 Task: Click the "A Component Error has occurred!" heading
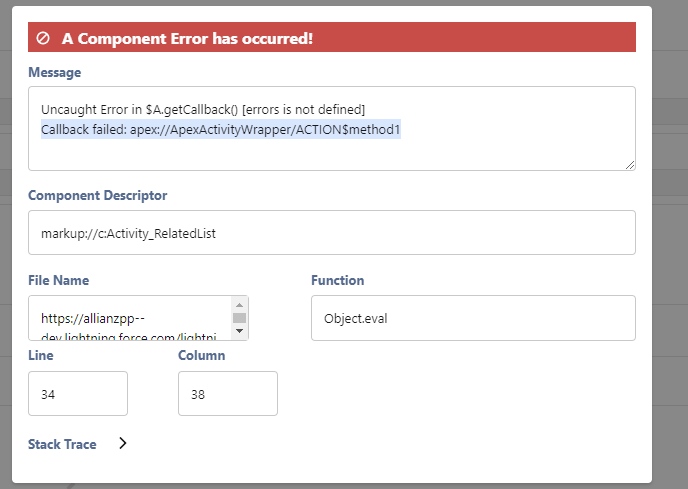187,39
